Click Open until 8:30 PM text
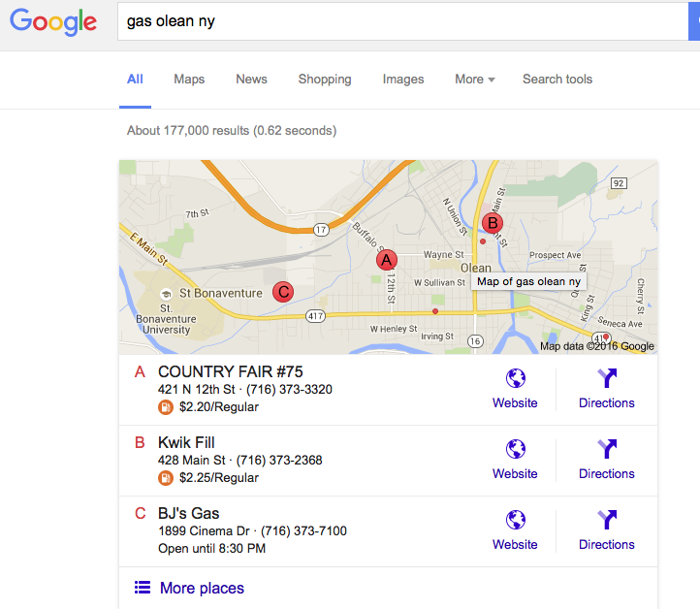Viewport: 700px width, 609px height. point(211,548)
